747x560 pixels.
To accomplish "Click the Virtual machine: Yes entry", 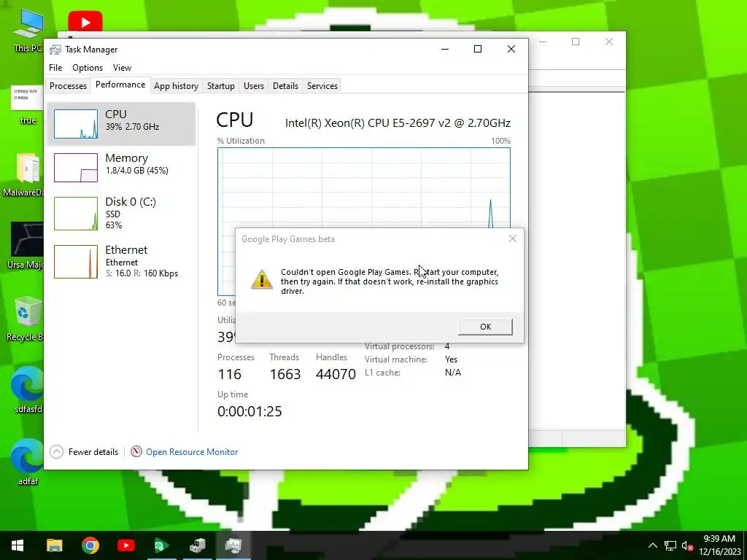I will [411, 359].
